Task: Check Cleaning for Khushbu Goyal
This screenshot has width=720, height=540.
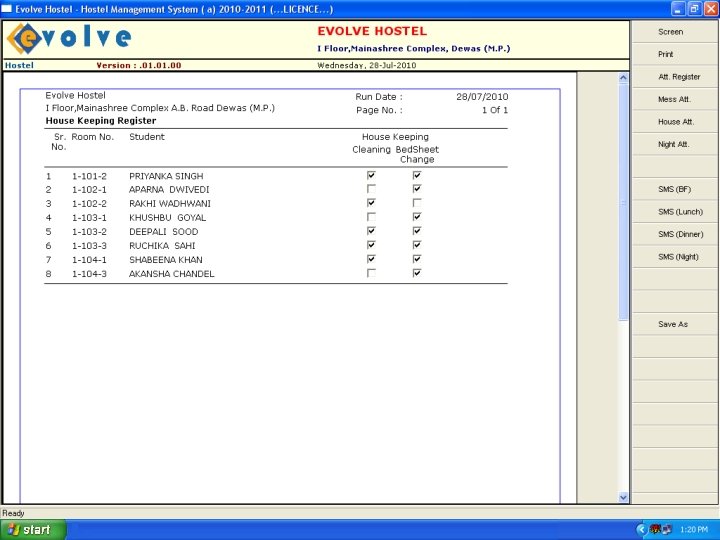Action: click(371, 217)
